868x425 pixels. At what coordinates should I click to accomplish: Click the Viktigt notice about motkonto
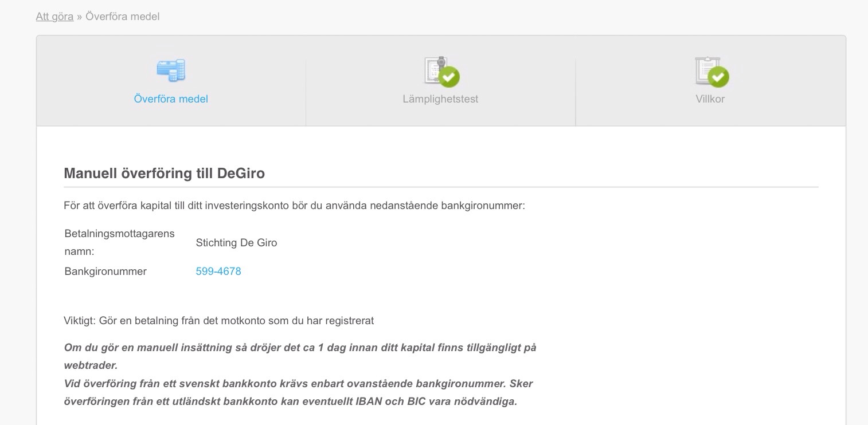pos(218,321)
